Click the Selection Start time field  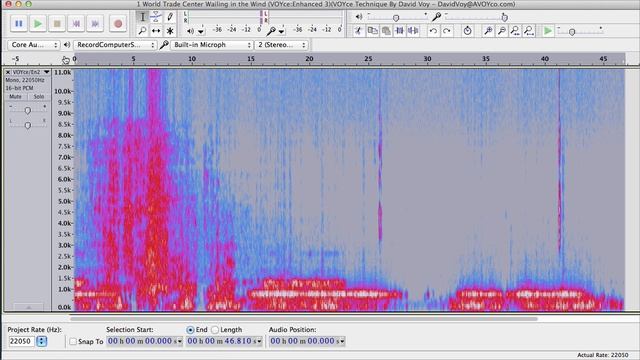(144, 341)
